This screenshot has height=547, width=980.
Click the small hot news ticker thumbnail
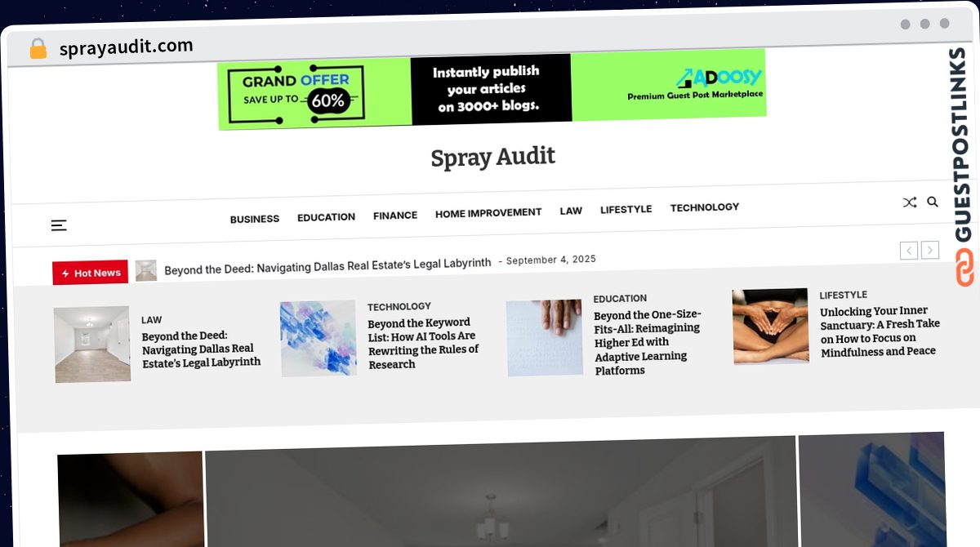click(x=146, y=270)
